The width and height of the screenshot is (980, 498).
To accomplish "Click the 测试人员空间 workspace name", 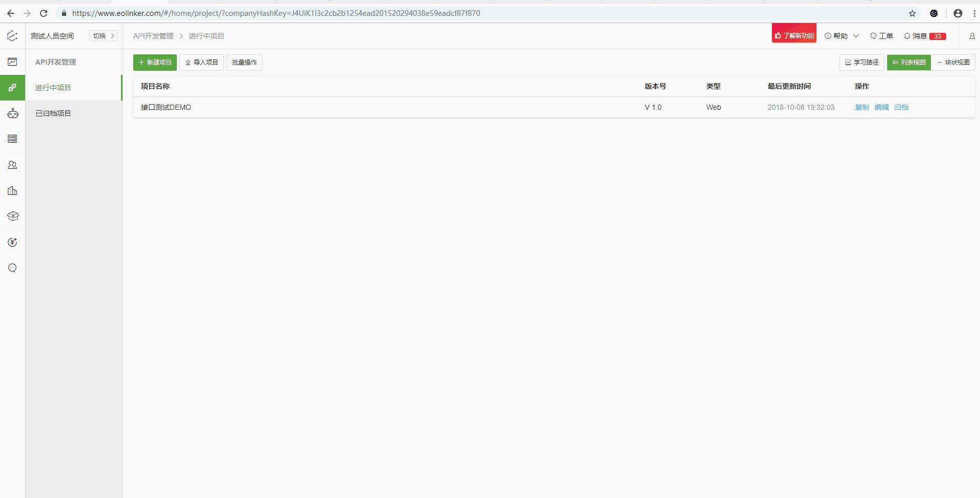I will coord(52,36).
